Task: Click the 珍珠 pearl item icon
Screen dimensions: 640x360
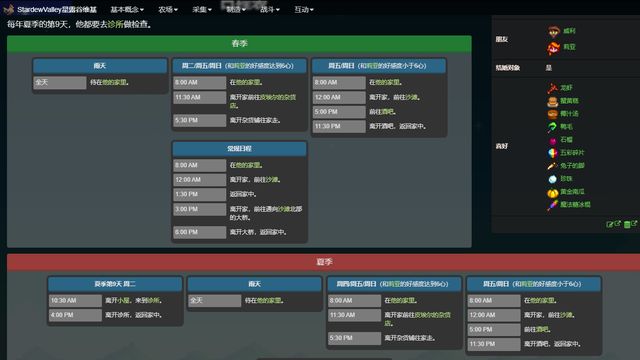Action: [553, 179]
